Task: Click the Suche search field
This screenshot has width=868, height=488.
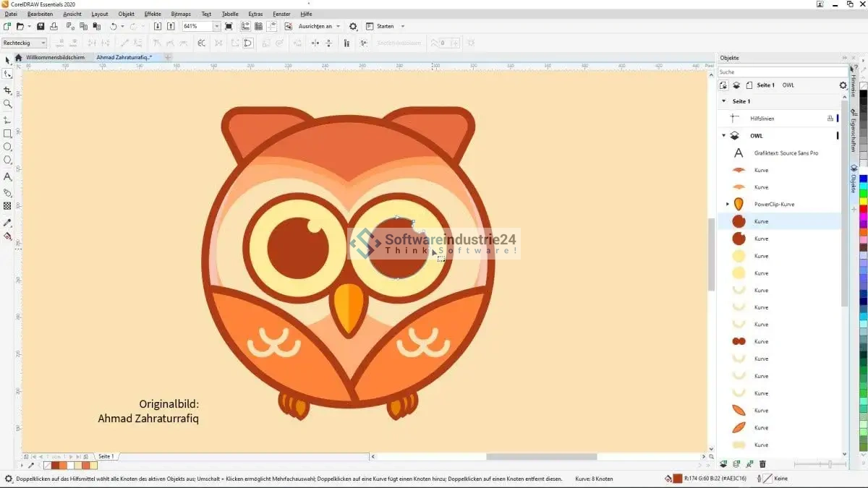Action: tap(781, 72)
